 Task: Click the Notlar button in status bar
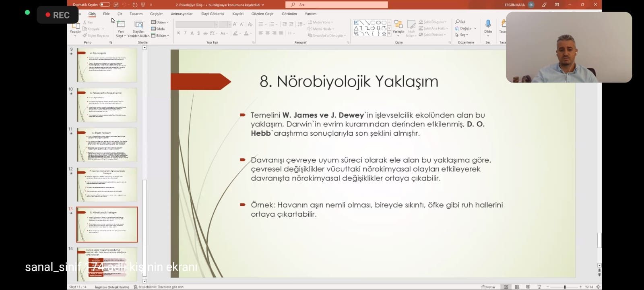tap(488, 287)
